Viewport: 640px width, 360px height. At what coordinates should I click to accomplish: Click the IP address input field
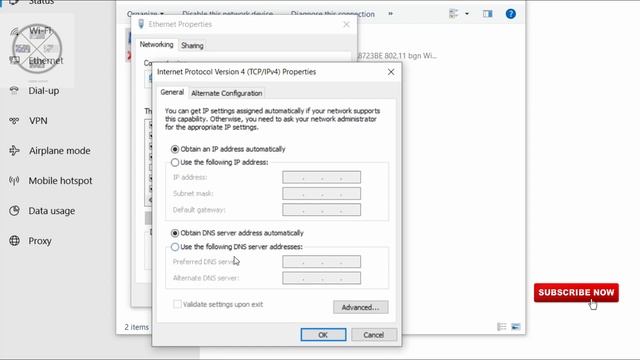click(x=321, y=177)
